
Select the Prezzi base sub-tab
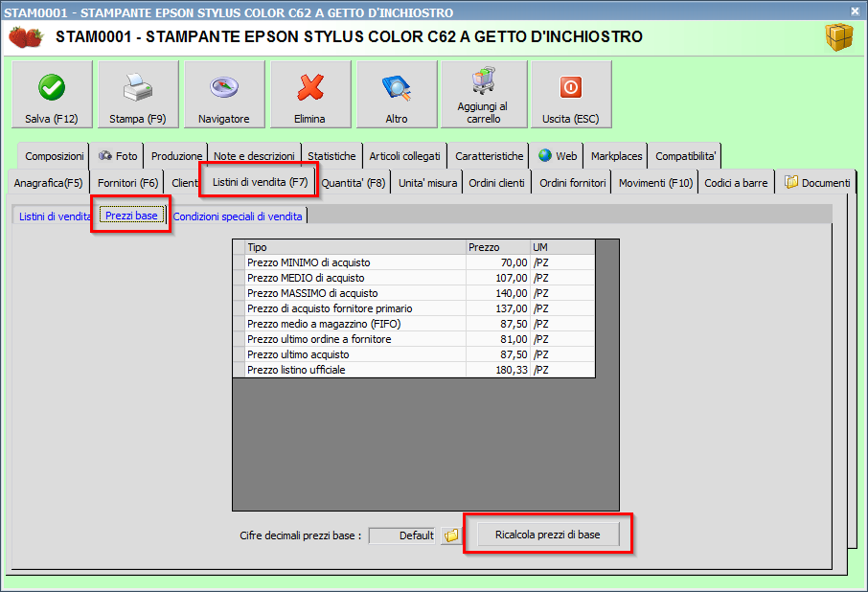tap(132, 216)
